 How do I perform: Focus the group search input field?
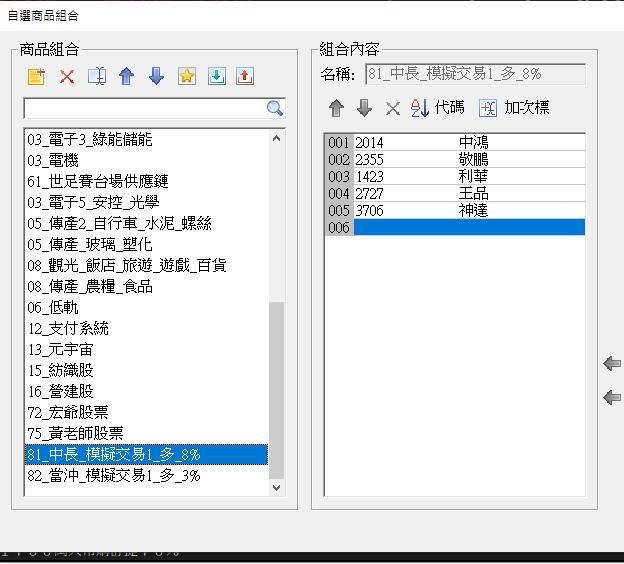pos(144,108)
